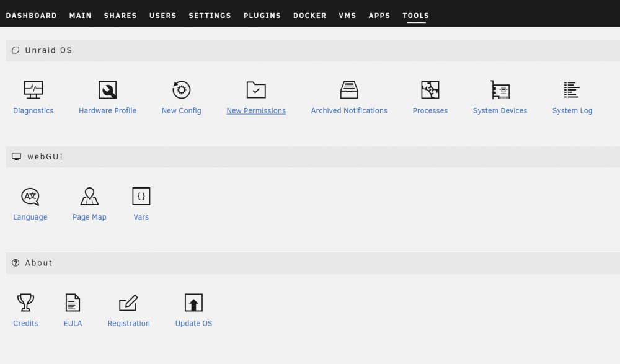
Task: Open the Language translation icon
Action: click(30, 196)
